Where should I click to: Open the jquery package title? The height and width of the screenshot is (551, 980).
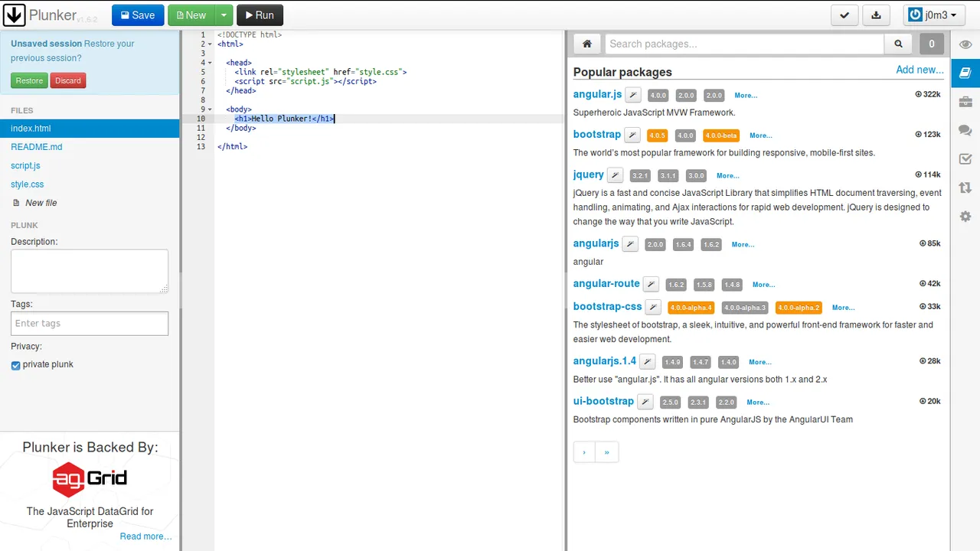[x=589, y=174]
